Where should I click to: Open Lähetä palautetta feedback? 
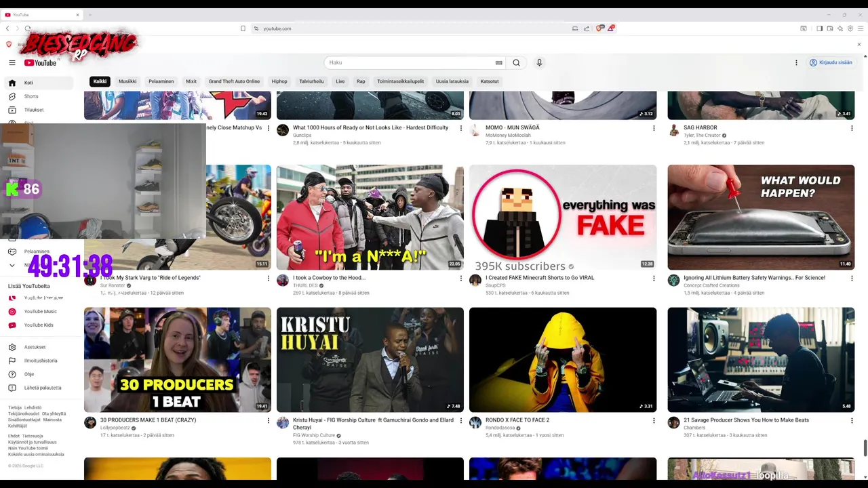point(39,388)
